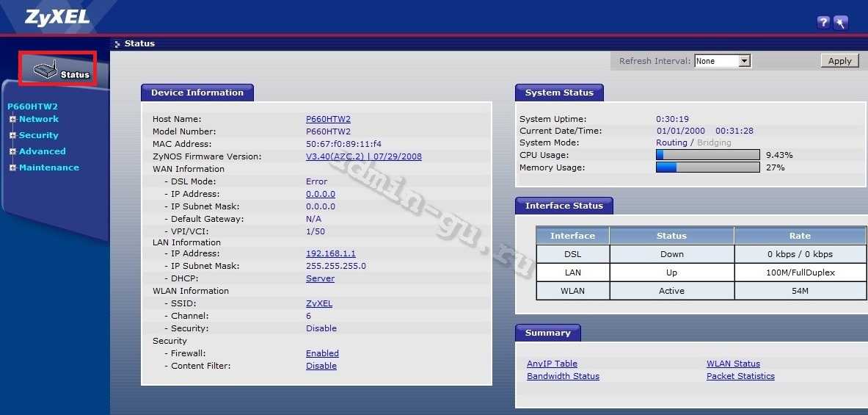Click the Routing system mode text
Image resolution: width=868 pixels, height=415 pixels.
671,143
